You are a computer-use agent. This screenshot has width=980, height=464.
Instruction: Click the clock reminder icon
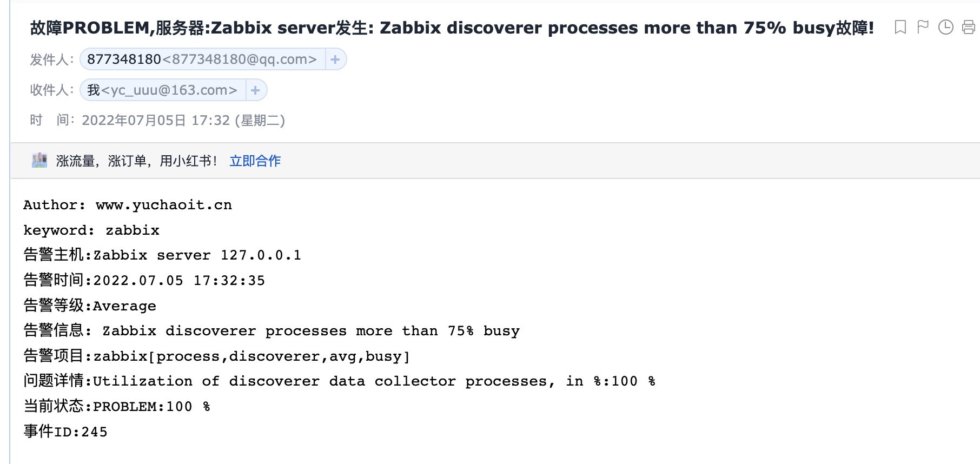tap(945, 27)
